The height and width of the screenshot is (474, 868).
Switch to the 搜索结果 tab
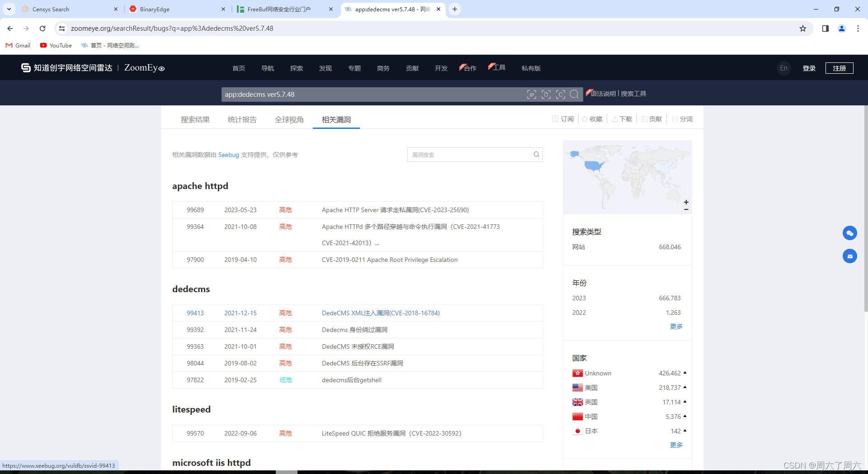[x=195, y=120]
